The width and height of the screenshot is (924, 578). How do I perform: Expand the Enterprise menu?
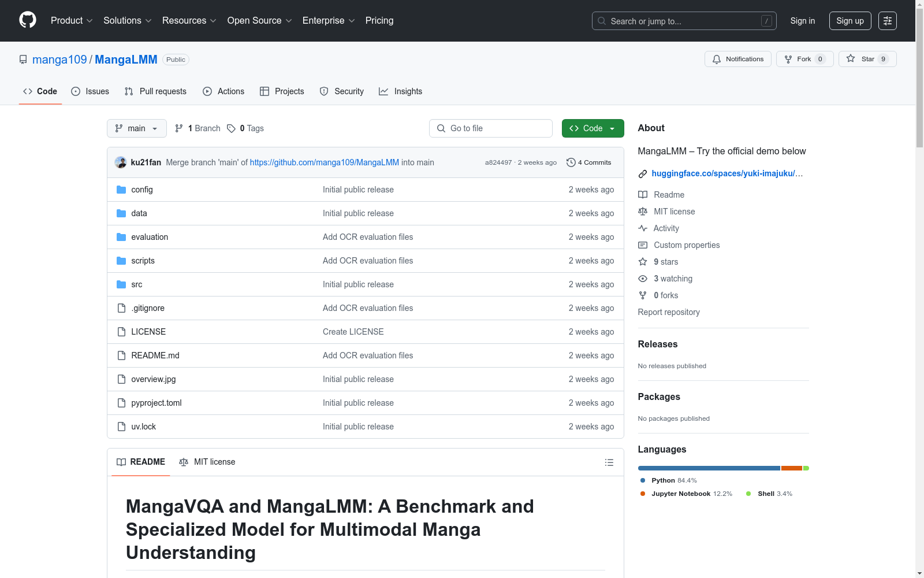(x=329, y=20)
